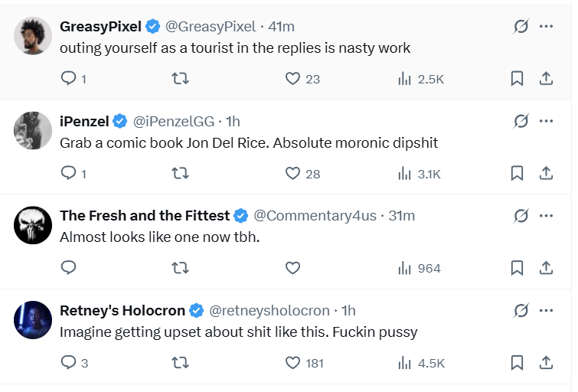
Task: Open Grok icon on GreasyPixel's tweet
Action: [521, 26]
